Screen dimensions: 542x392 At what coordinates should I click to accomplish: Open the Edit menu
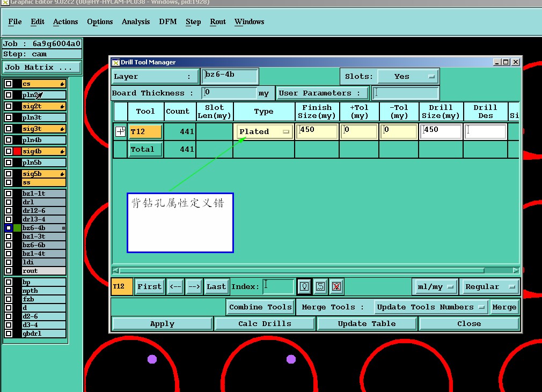pyautogui.click(x=38, y=22)
